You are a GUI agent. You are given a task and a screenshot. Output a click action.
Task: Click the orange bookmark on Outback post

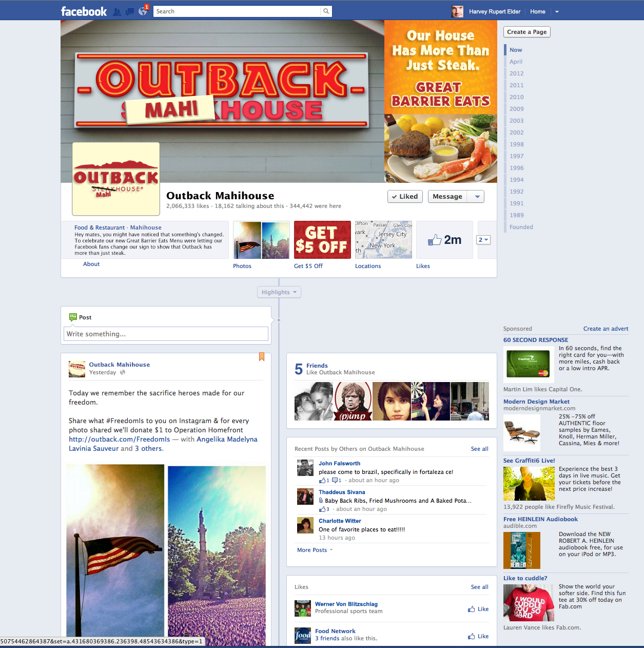(x=262, y=357)
